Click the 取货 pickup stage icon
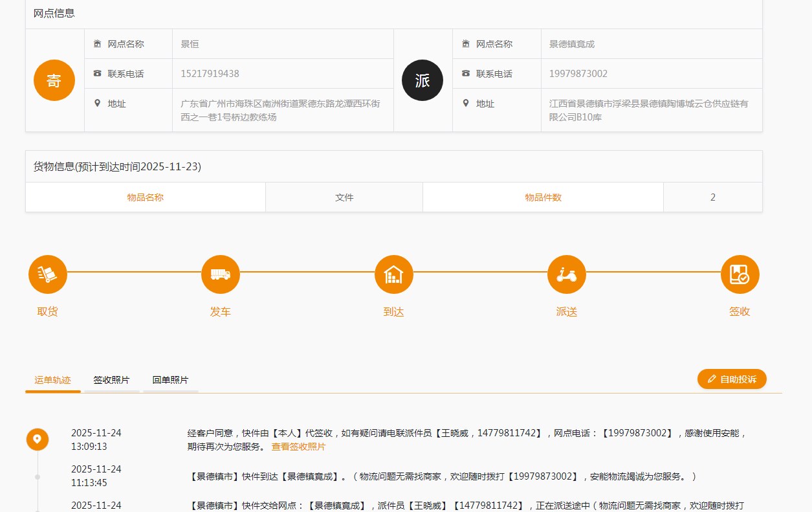Screen dimensions: 812x512 (47, 274)
